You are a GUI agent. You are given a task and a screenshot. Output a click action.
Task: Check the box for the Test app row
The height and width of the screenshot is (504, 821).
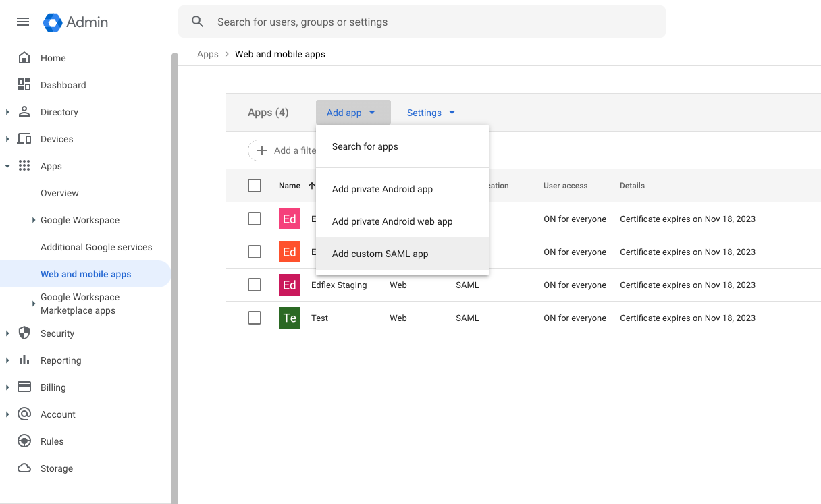255,318
